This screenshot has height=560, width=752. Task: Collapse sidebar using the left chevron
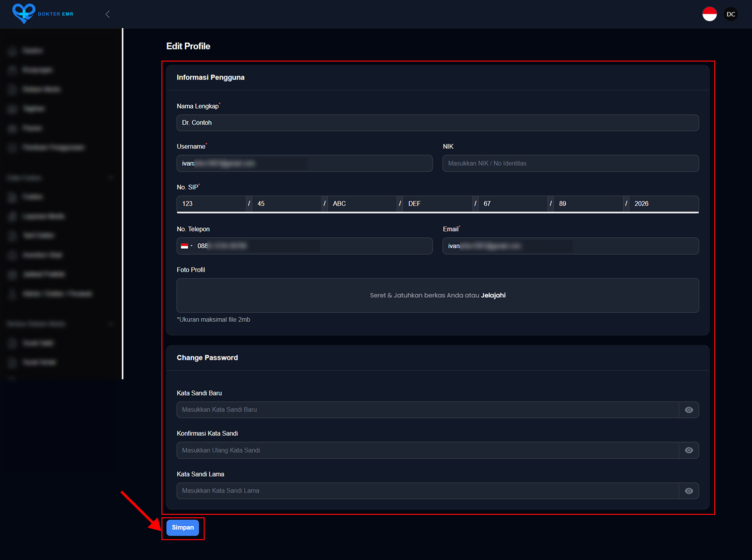(108, 14)
